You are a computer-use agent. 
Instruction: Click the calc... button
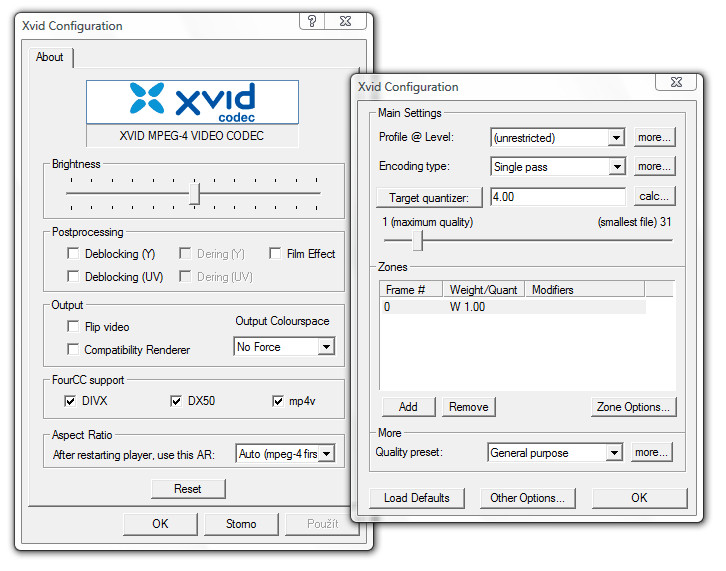[654, 196]
